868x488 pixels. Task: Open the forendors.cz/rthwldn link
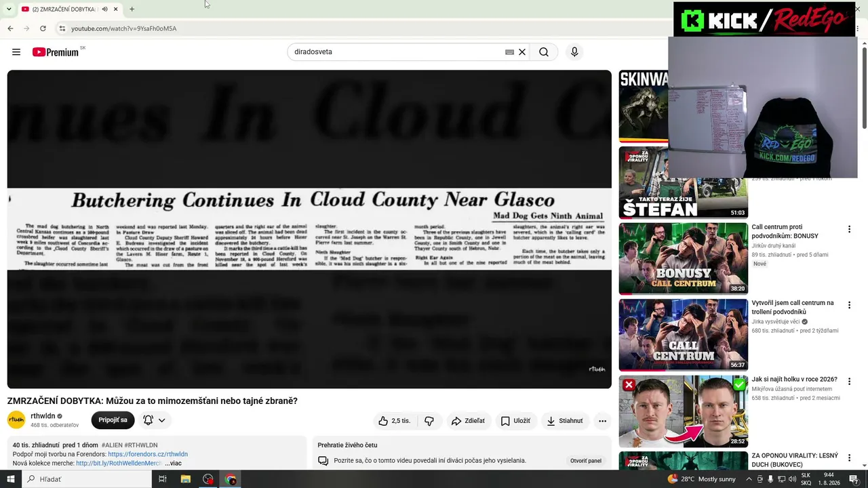pos(148,454)
